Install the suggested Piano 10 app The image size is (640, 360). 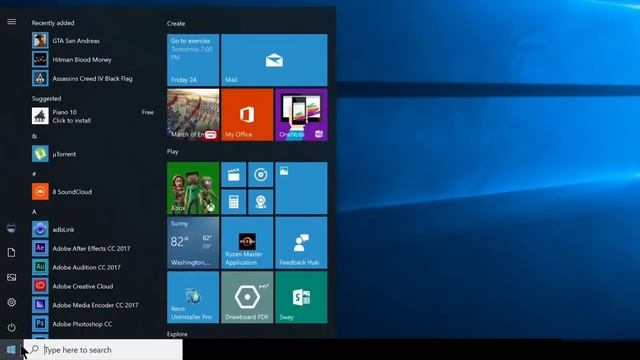(x=93, y=116)
